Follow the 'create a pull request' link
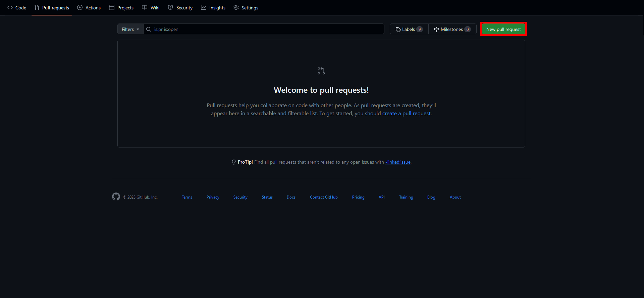644x298 pixels. (x=406, y=114)
